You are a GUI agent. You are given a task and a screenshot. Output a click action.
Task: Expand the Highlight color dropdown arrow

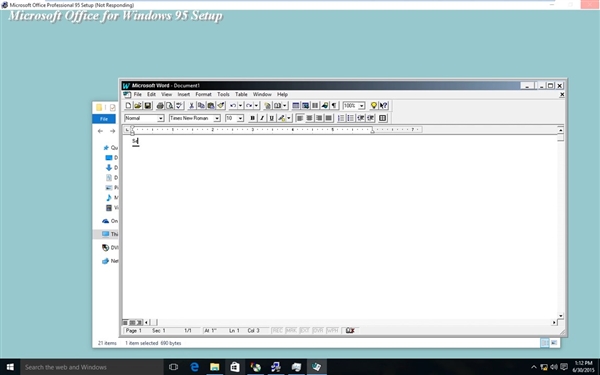point(289,118)
